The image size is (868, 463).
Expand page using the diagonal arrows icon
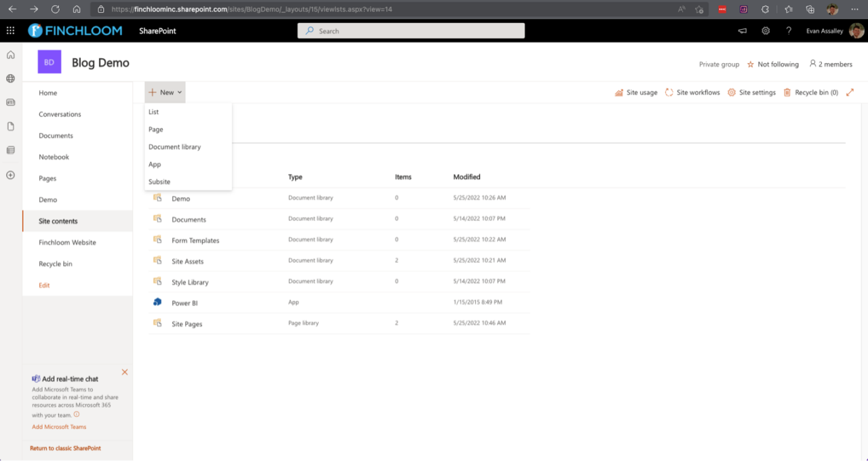coord(850,92)
